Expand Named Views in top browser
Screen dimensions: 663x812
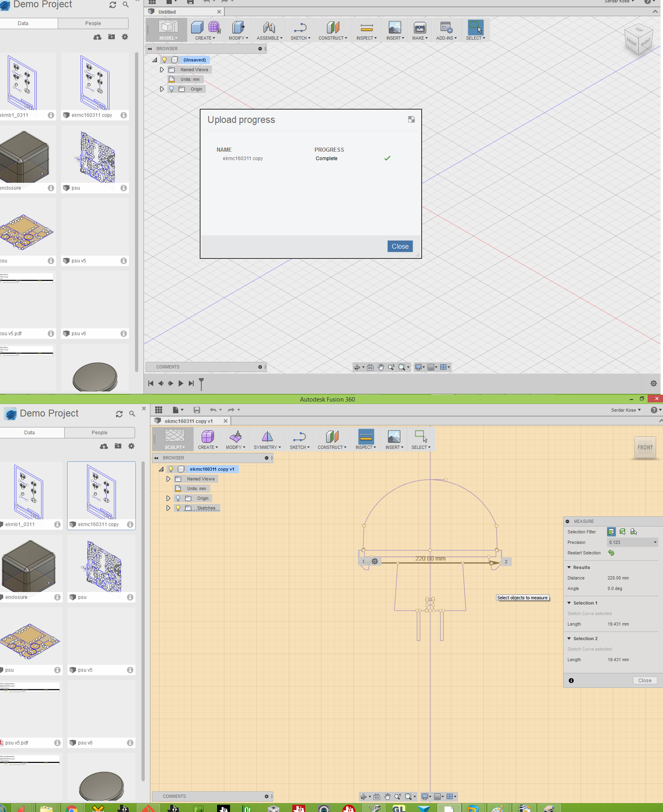[x=162, y=70]
